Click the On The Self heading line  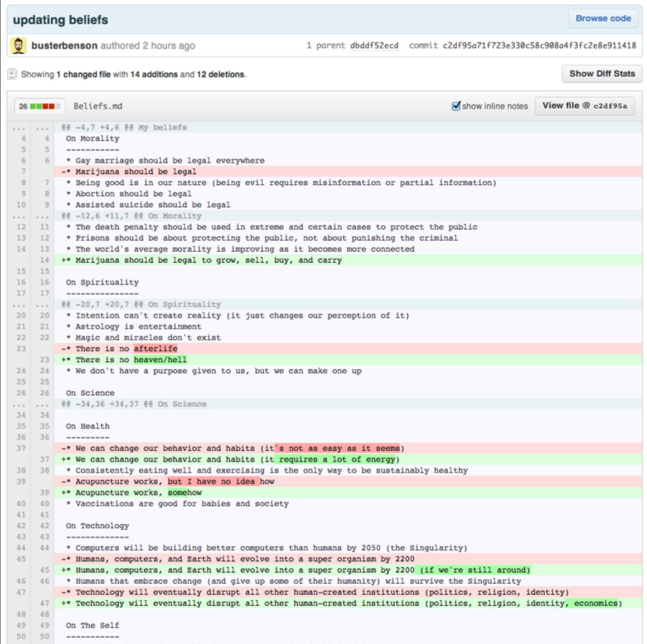pyautogui.click(x=348, y=625)
